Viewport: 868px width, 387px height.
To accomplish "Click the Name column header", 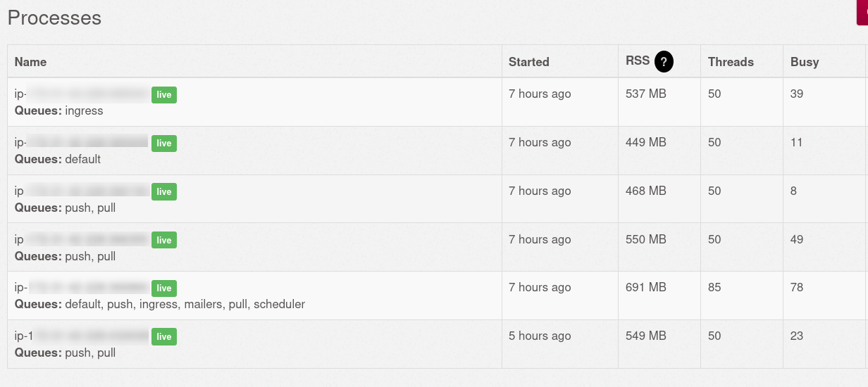I will click(x=30, y=62).
